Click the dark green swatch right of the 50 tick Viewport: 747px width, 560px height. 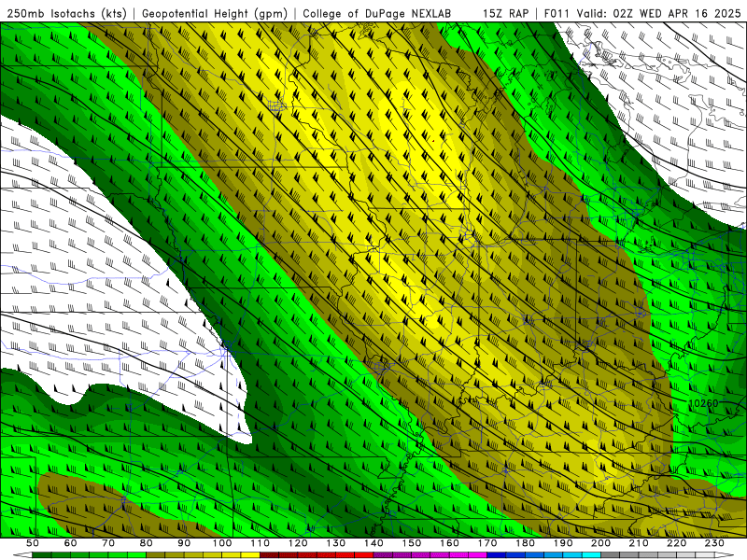[42, 555]
